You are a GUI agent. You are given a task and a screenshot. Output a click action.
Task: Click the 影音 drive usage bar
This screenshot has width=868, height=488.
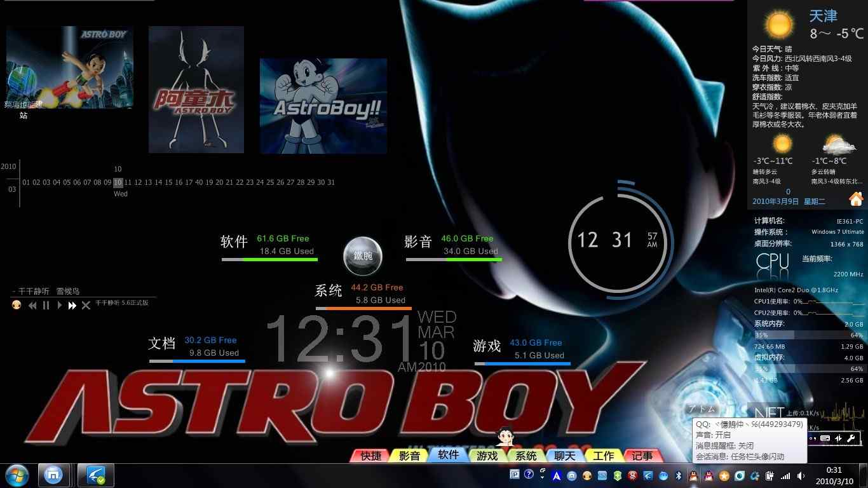point(454,259)
